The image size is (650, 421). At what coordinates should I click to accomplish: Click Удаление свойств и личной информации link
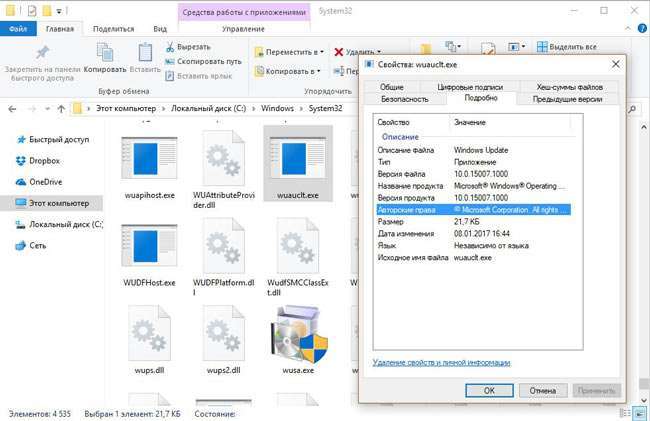click(441, 363)
